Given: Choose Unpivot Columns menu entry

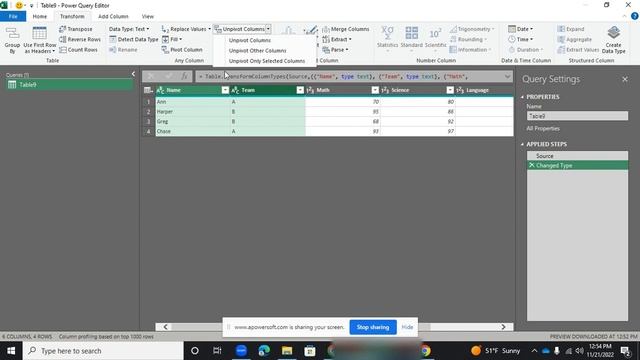Looking at the screenshot, I should click(250, 40).
